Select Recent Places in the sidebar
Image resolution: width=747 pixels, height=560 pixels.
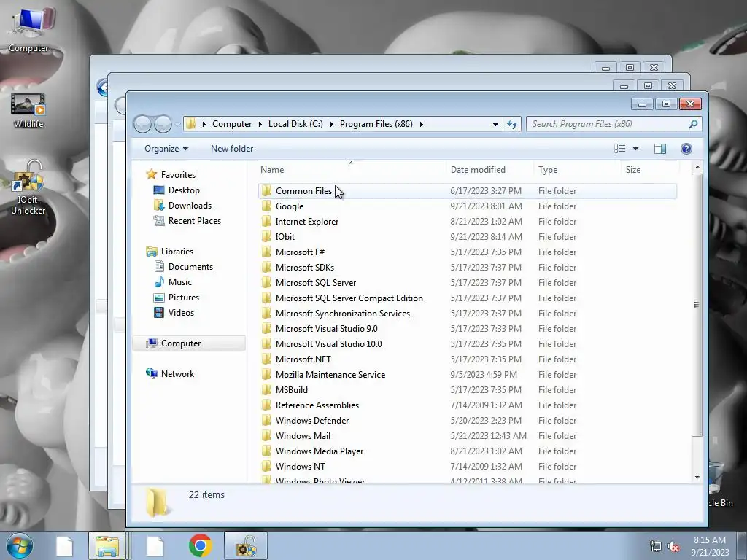point(194,220)
